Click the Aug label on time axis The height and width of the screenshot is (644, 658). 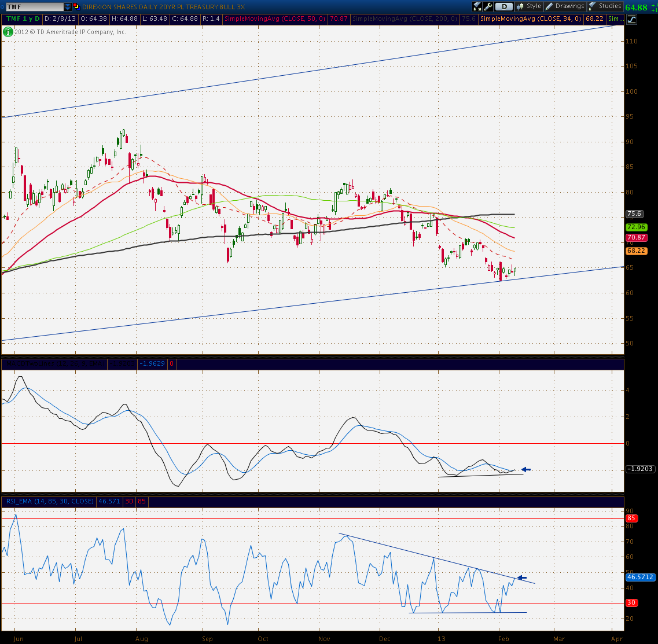click(x=142, y=639)
